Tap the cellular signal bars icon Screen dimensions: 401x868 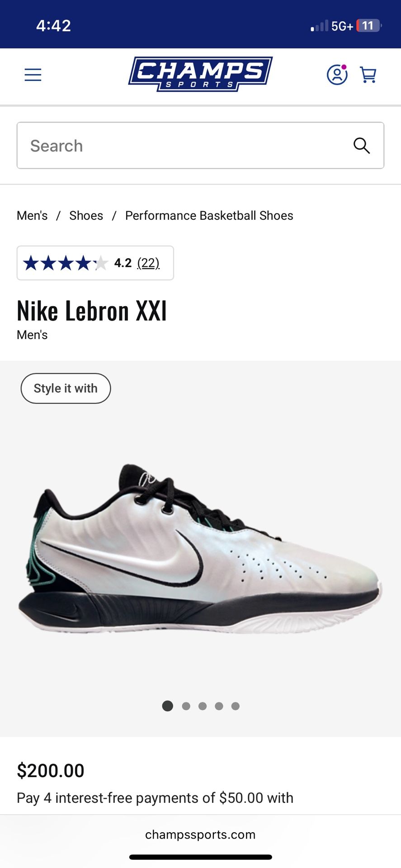(x=319, y=26)
